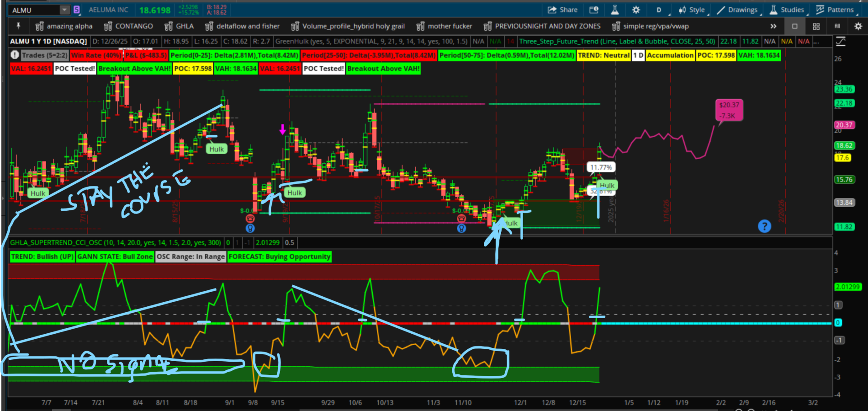Switch to single chart layout square icon
The height and width of the screenshot is (411, 868).
[795, 26]
